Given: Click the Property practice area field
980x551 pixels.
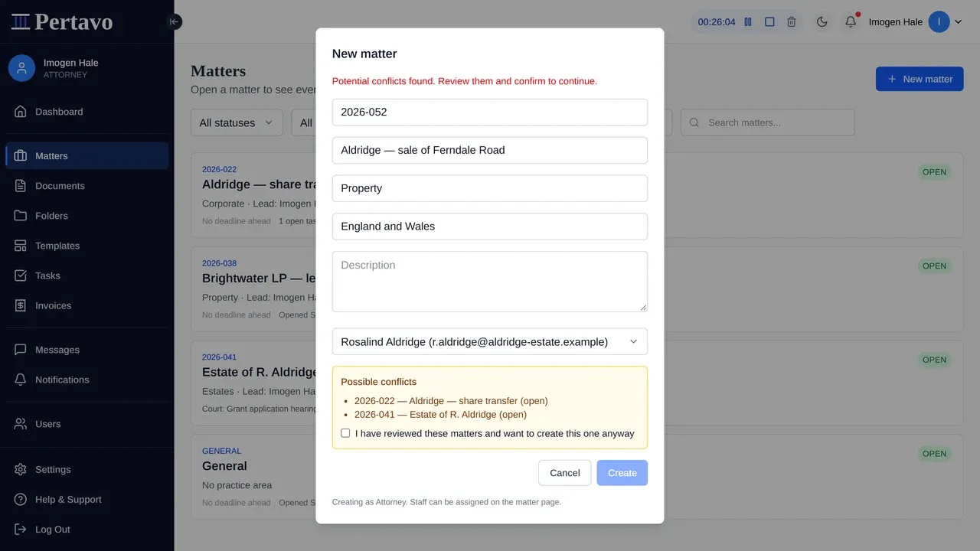Looking at the screenshot, I should point(490,188).
